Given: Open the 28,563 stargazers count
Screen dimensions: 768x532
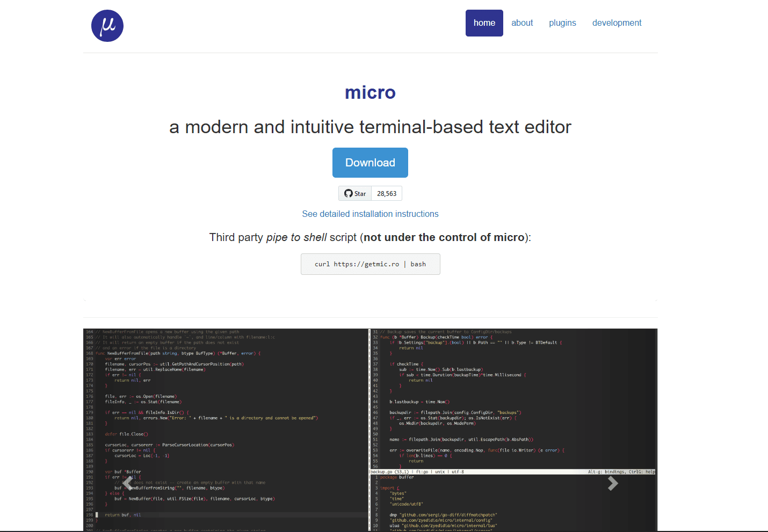Looking at the screenshot, I should 387,193.
